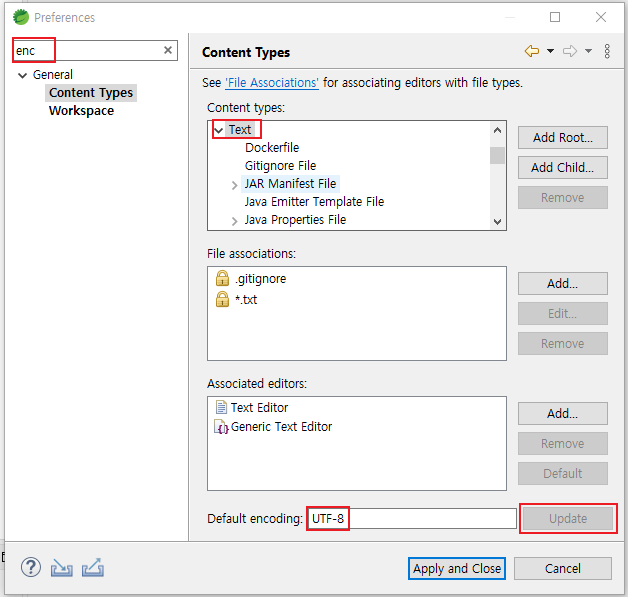Click the forward navigation arrow icon
This screenshot has height=597, width=628.
(x=570, y=51)
